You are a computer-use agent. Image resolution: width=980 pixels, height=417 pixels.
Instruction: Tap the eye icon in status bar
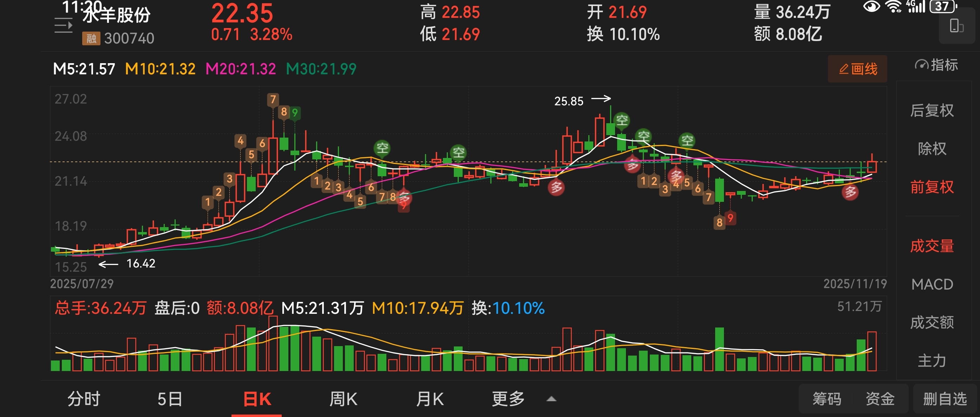871,6
